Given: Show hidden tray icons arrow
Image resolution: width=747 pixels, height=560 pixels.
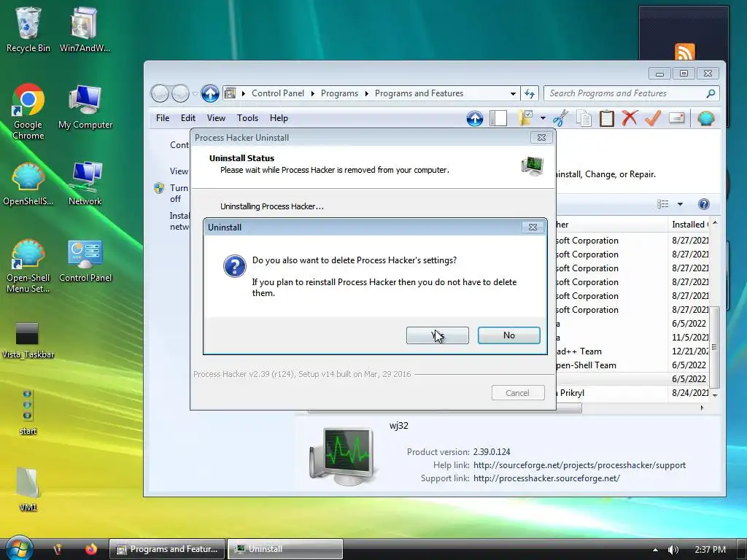Looking at the screenshot, I should pyautogui.click(x=656, y=550).
